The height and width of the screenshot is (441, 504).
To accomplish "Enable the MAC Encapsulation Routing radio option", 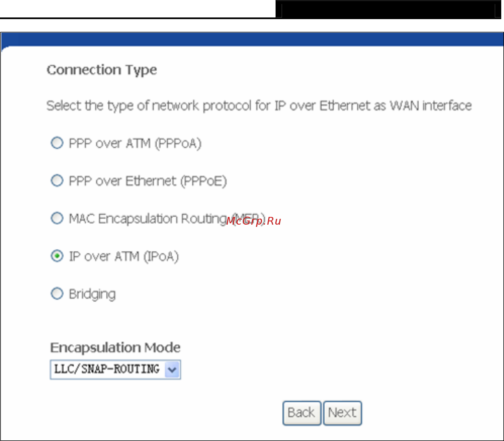I will tap(57, 218).
